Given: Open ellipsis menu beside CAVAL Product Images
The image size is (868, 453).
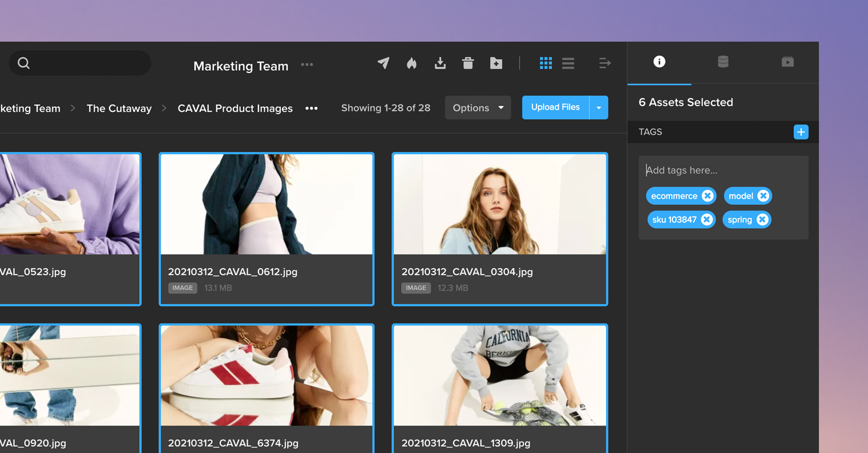Looking at the screenshot, I should (x=312, y=108).
